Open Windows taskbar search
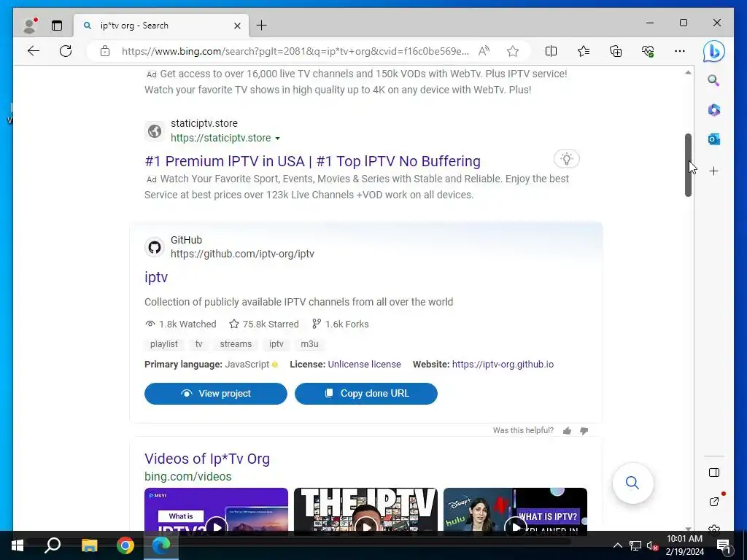 [53, 545]
